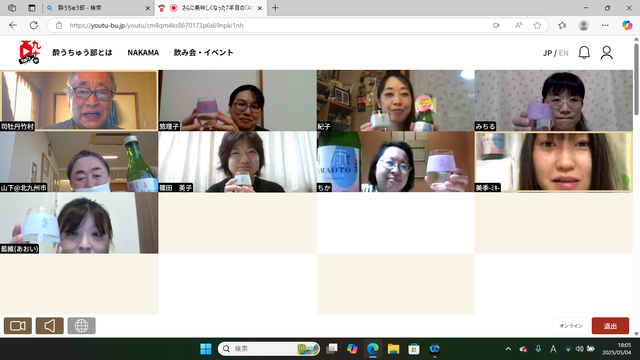Click the red 退出 leave button
Viewport: 640px width, 360px height.
pos(610,326)
